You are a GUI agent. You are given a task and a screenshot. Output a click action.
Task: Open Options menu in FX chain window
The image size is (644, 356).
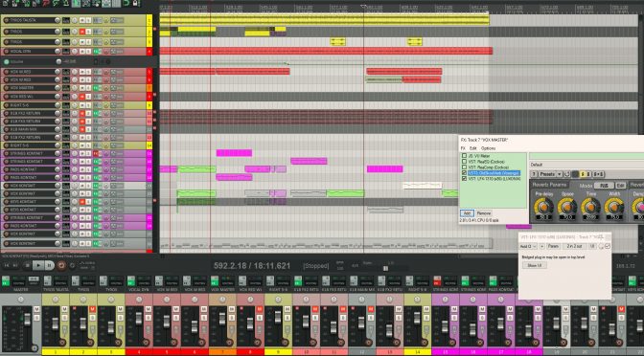coord(489,148)
